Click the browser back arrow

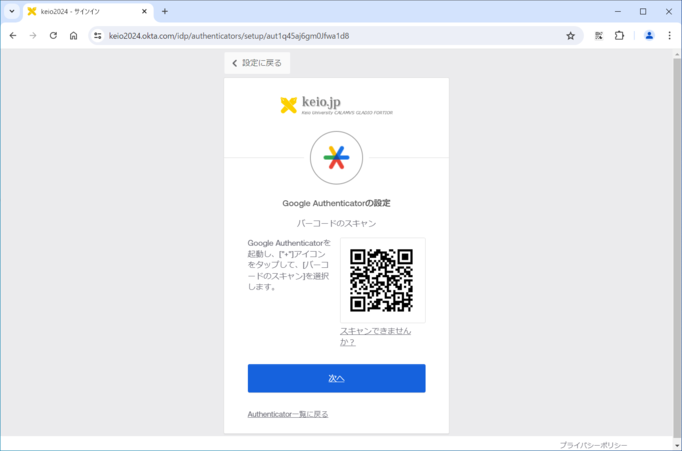pyautogui.click(x=13, y=35)
